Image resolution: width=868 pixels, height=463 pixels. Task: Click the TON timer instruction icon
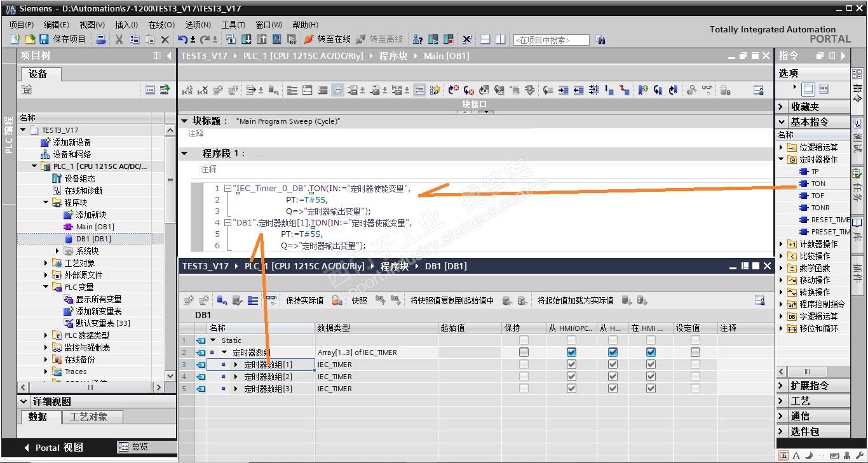(804, 184)
